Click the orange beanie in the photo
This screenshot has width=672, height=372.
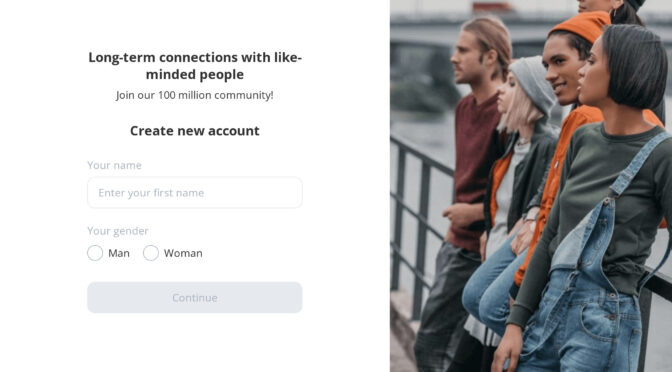(580, 26)
